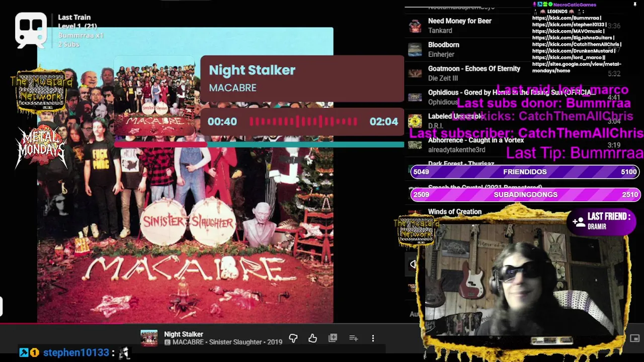Screen dimensions: 644x362
Task: Click the yellow D.R.I. album thumbnail
Action: click(415, 121)
